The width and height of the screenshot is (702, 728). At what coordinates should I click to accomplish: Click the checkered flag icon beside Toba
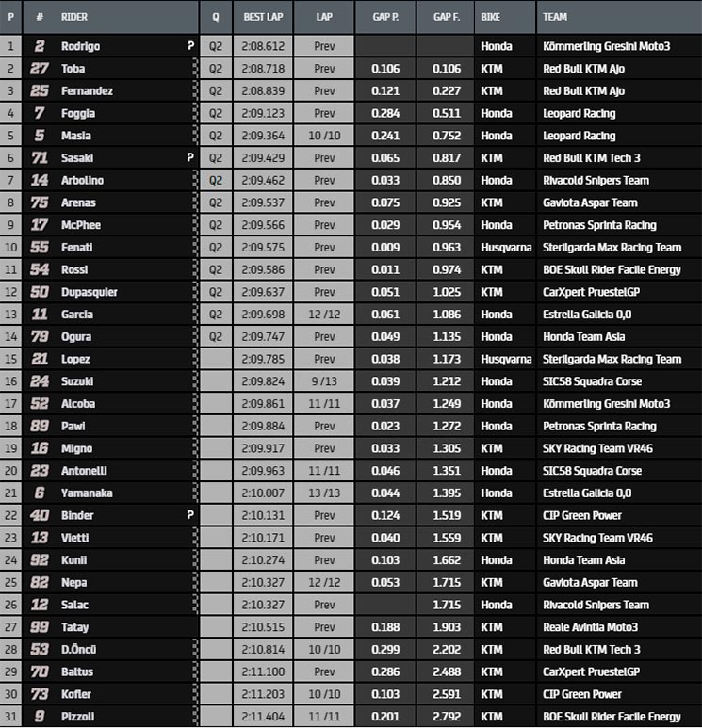(x=195, y=69)
